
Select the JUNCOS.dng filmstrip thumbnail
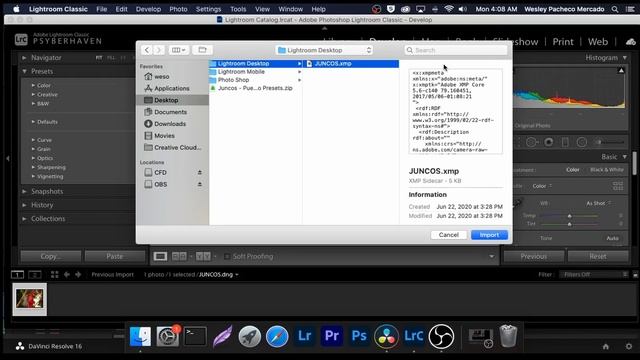(29, 299)
